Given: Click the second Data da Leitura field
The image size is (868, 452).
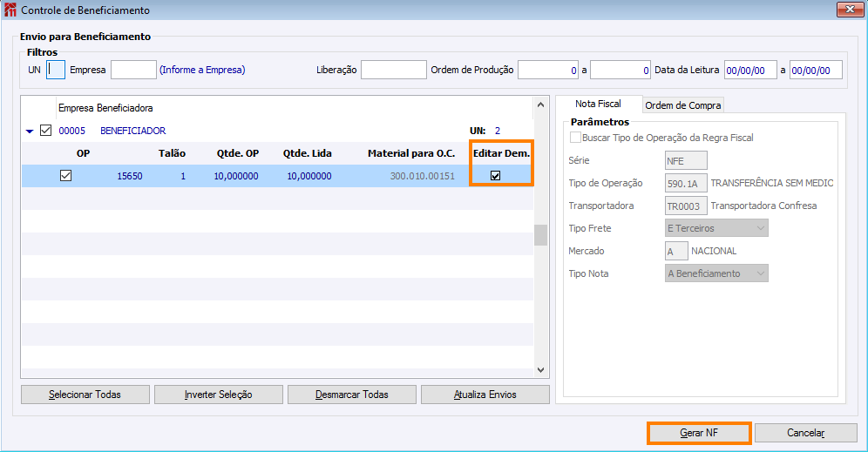Looking at the screenshot, I should coord(816,70).
